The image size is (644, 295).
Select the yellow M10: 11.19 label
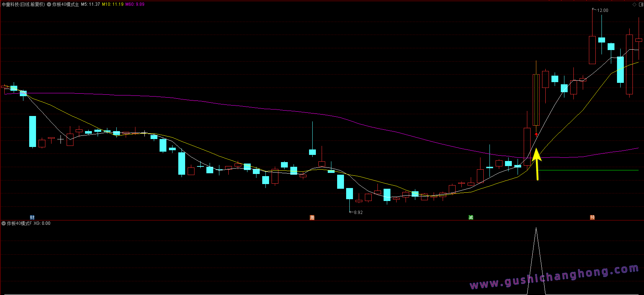click(x=113, y=4)
